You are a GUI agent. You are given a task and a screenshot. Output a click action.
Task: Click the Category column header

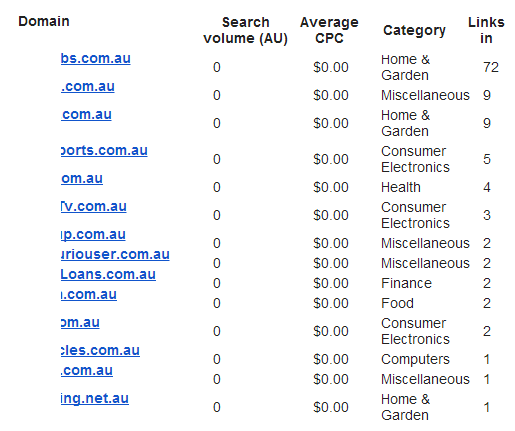click(414, 30)
